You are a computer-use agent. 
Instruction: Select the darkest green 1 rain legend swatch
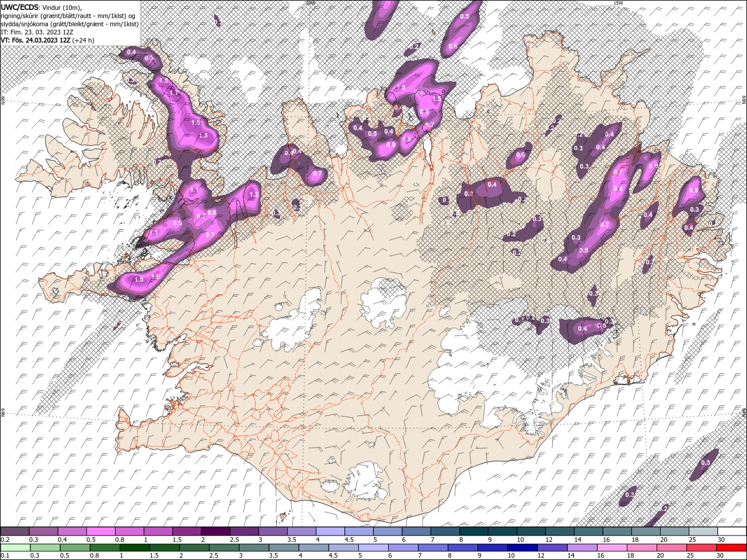(x=135, y=548)
